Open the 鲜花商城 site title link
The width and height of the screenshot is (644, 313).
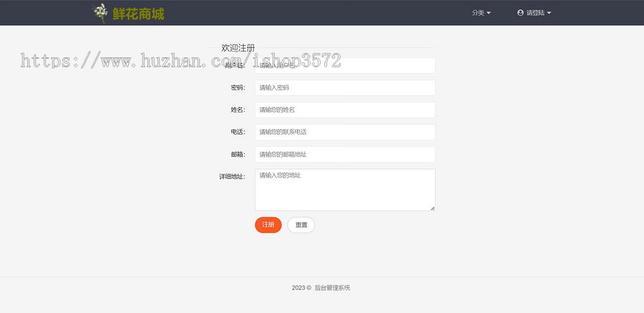tap(138, 14)
